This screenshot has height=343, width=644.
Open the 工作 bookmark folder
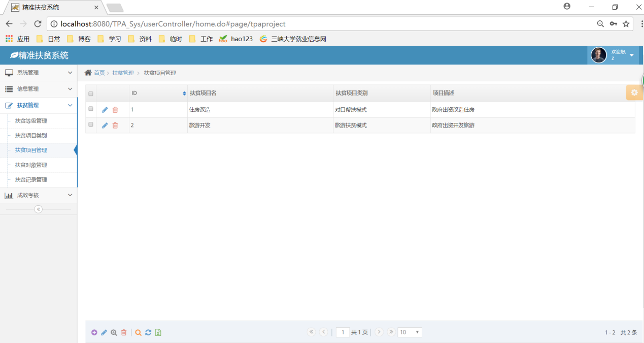201,39
